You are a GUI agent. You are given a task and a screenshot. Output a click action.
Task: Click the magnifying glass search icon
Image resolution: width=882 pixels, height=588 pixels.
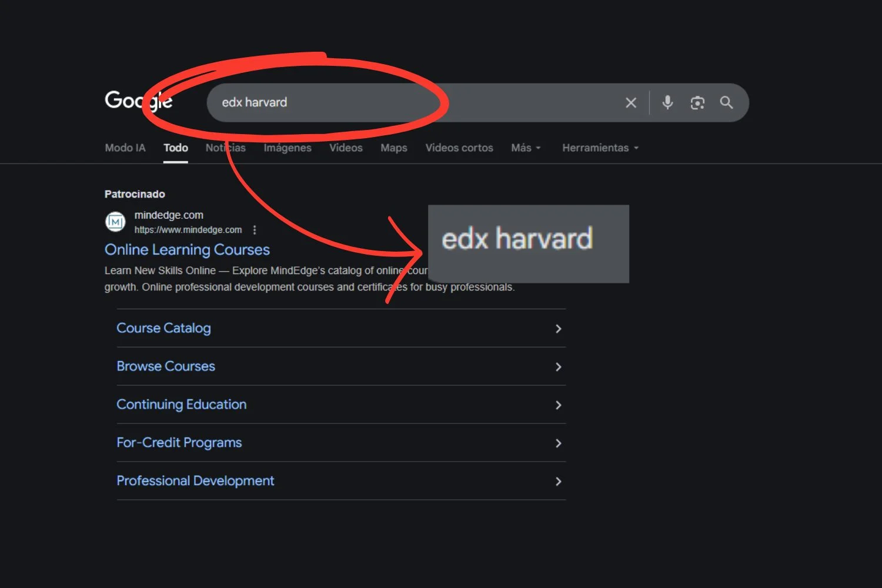[x=727, y=103]
